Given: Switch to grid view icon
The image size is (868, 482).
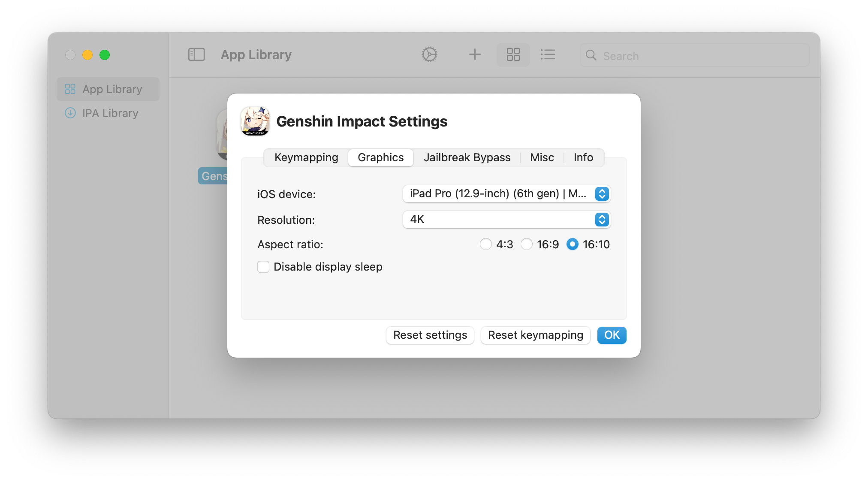Looking at the screenshot, I should (513, 54).
